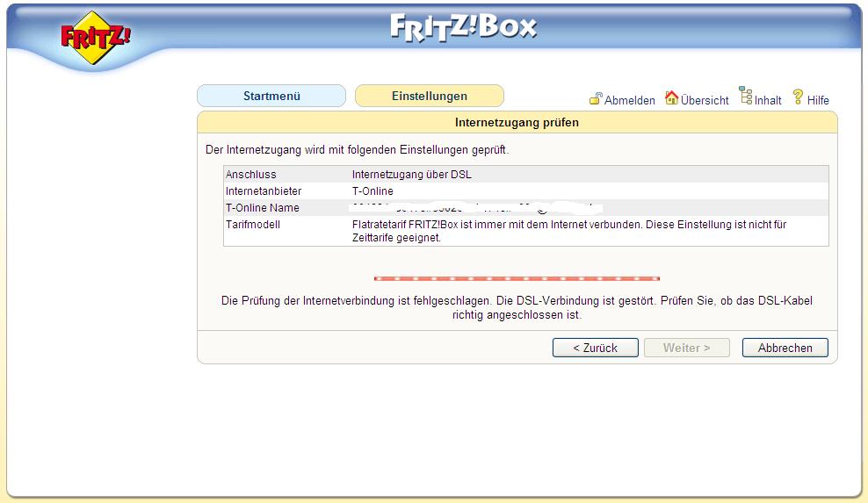This screenshot has height=503, width=868.
Task: Click the 'Die Prüfung der Internetverbindung' error message
Action: [517, 307]
